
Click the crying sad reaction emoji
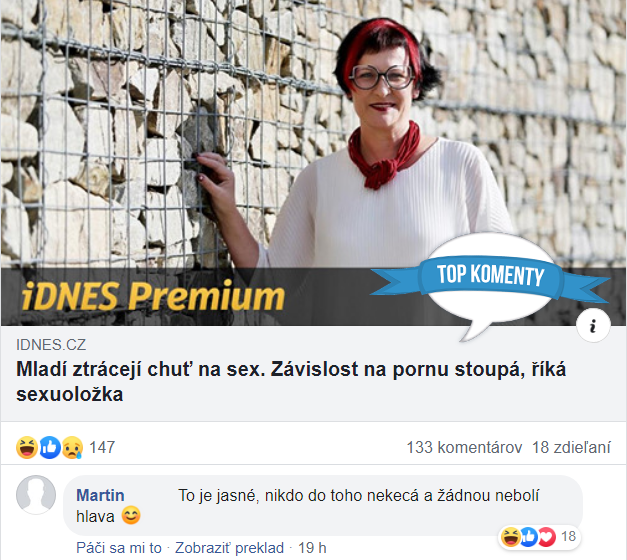(72, 447)
